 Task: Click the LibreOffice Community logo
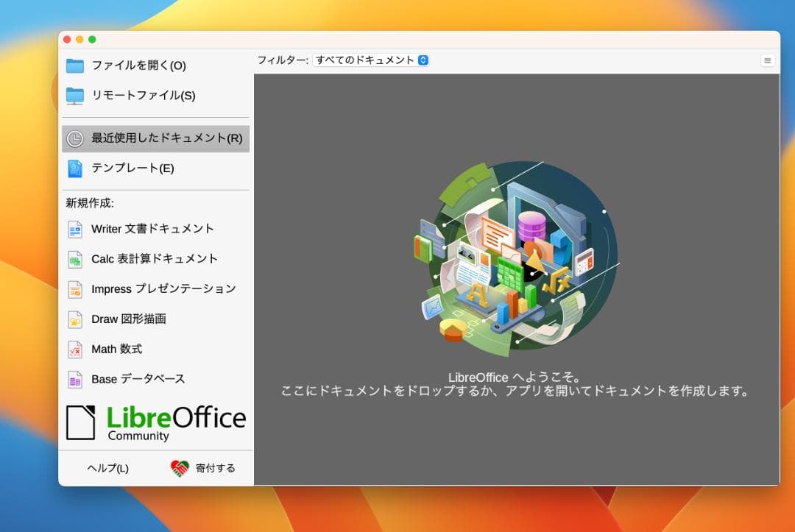156,422
